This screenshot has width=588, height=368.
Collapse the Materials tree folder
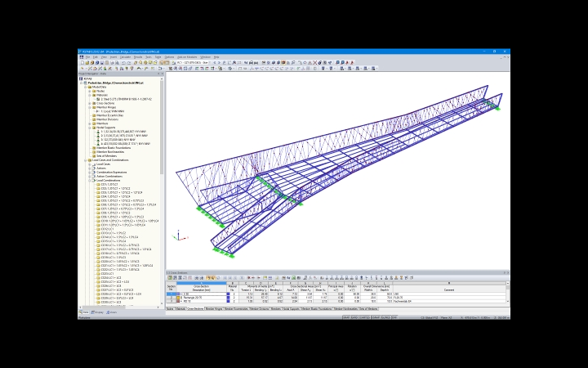pyautogui.click(x=90, y=95)
